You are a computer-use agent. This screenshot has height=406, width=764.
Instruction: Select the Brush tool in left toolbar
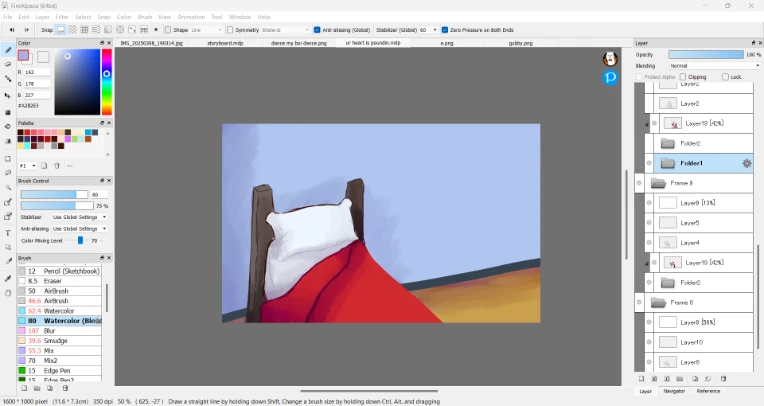point(8,50)
